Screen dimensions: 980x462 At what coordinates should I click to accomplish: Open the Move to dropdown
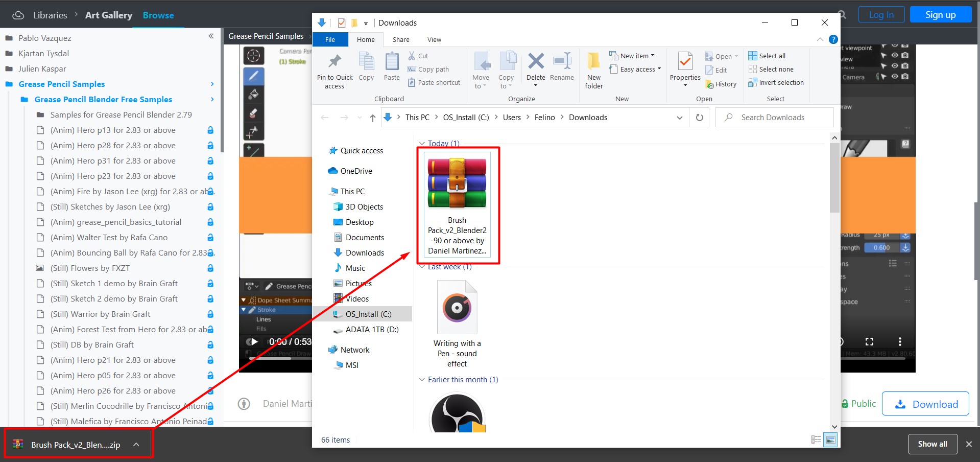click(x=481, y=71)
